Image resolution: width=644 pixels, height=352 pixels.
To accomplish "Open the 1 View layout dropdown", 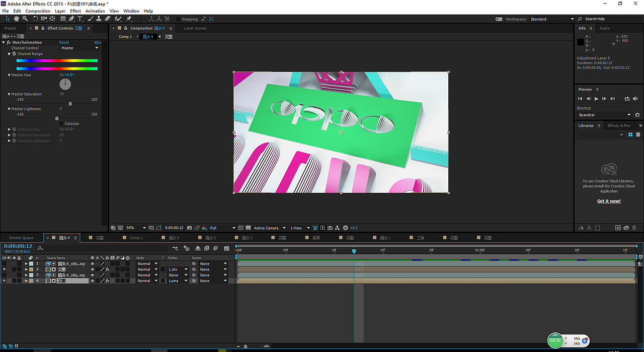I will 299,228.
